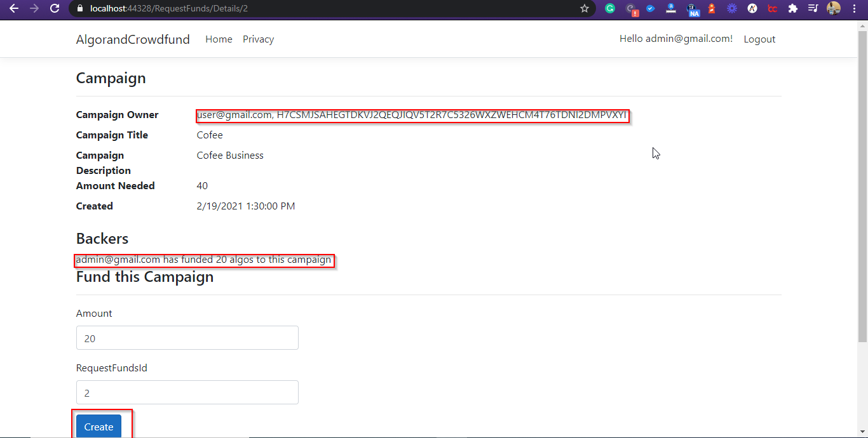Screen dimensions: 868x438
Task: Reload the page with the refresh icon
Action: click(x=55, y=9)
